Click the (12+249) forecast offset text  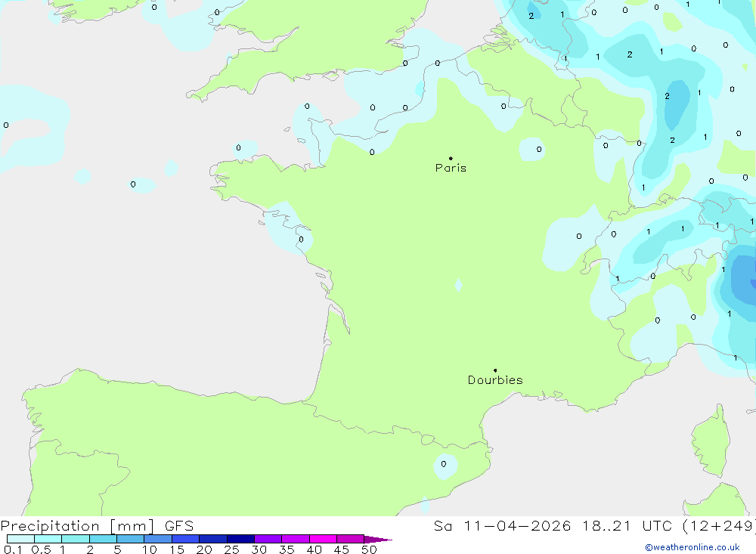[719, 525]
